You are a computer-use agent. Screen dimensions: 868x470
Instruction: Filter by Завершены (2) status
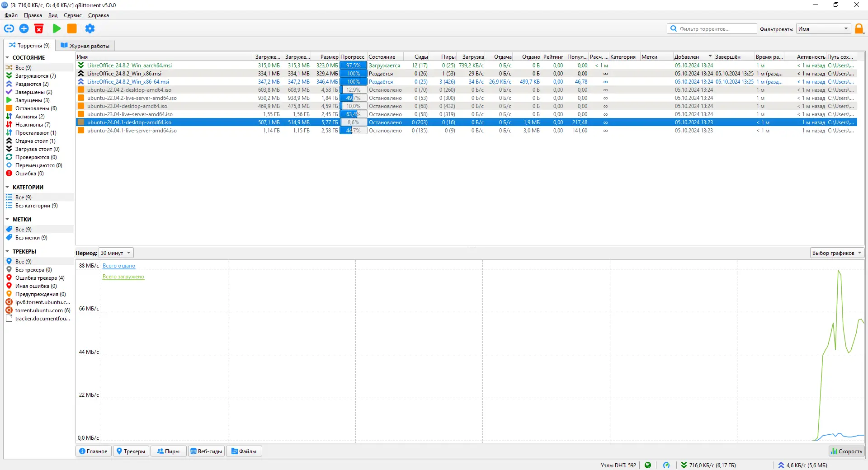(39, 92)
